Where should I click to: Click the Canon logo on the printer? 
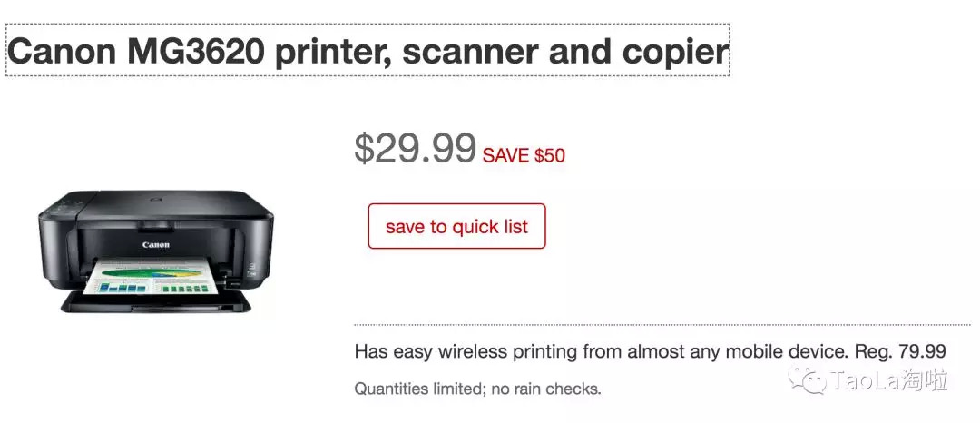pos(155,244)
